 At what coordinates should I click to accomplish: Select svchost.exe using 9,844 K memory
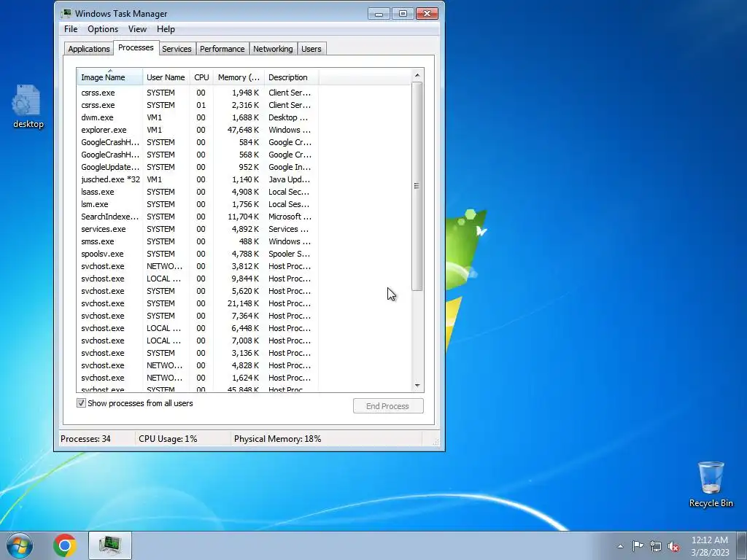(x=198, y=278)
